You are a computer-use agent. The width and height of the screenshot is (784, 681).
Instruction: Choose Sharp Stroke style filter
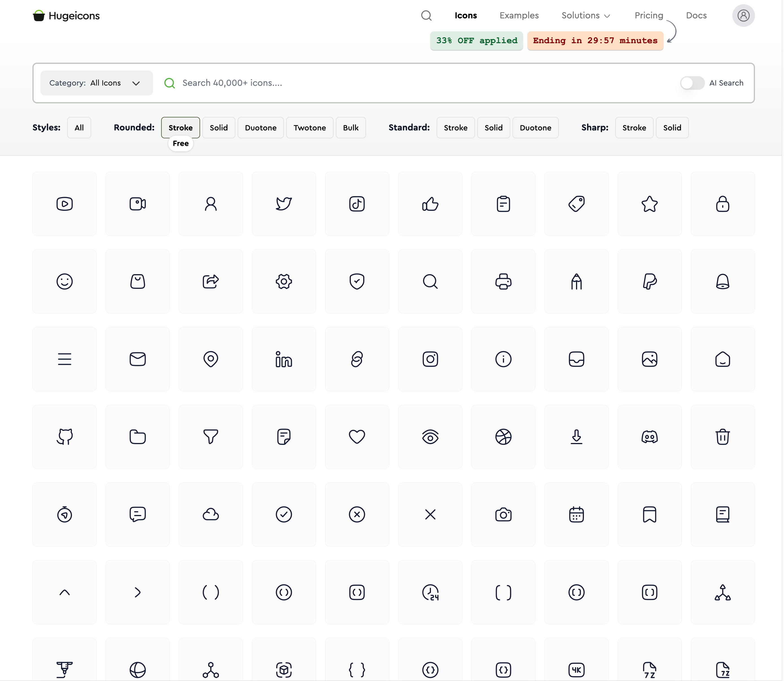click(x=634, y=128)
